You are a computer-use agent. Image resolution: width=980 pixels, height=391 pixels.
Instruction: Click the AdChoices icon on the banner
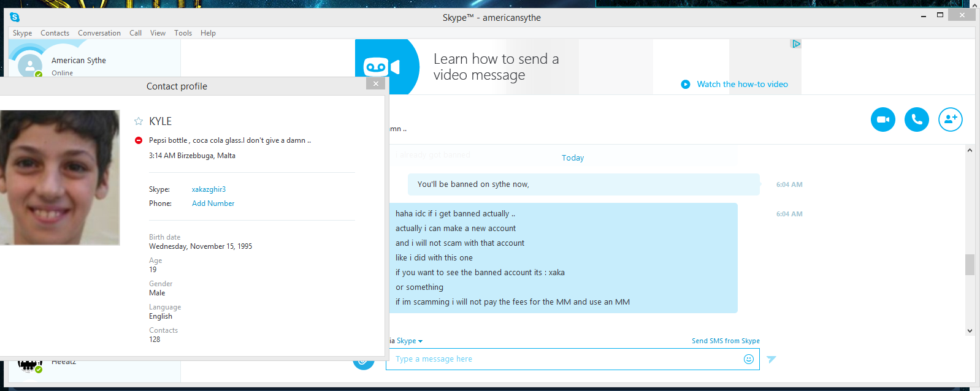coord(796,44)
